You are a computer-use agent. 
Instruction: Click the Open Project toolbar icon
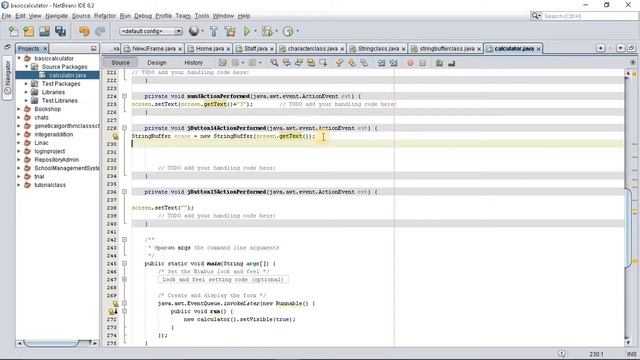pyautogui.click(x=44, y=31)
